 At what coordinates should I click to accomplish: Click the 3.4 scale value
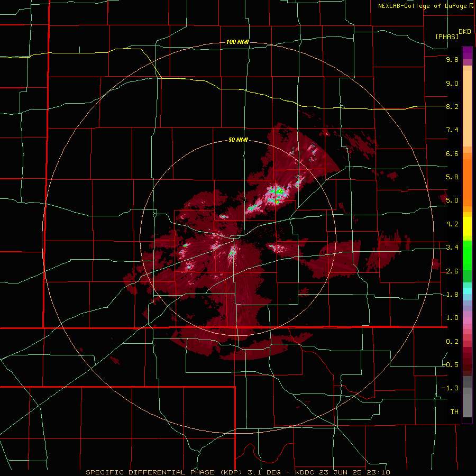pyautogui.click(x=452, y=248)
